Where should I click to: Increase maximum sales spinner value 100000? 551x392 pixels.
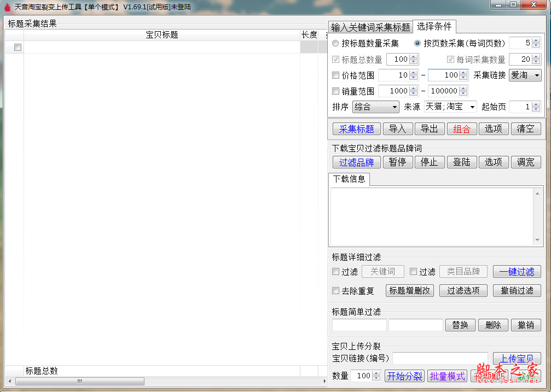click(463, 88)
